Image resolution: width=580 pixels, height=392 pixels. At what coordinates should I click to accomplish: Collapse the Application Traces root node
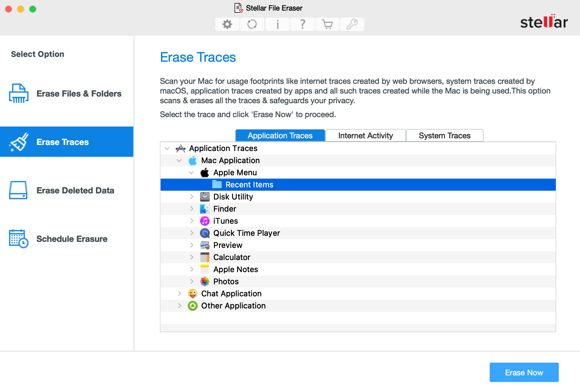point(167,148)
